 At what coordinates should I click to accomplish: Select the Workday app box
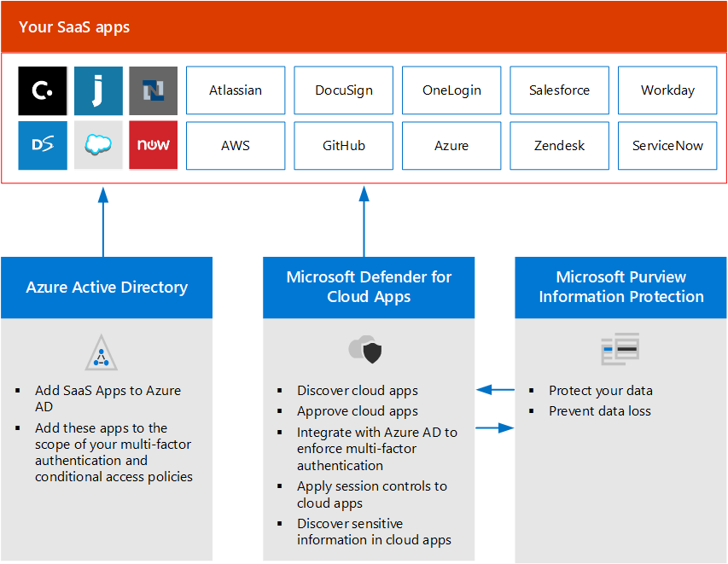click(667, 90)
